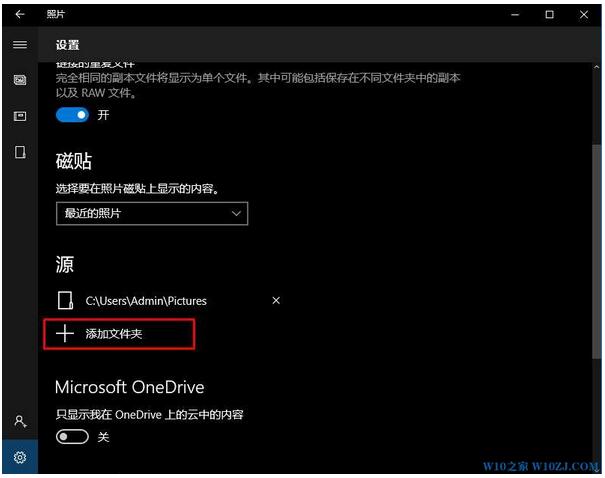
Task: Go back with the arrow icon
Action: tap(20, 14)
